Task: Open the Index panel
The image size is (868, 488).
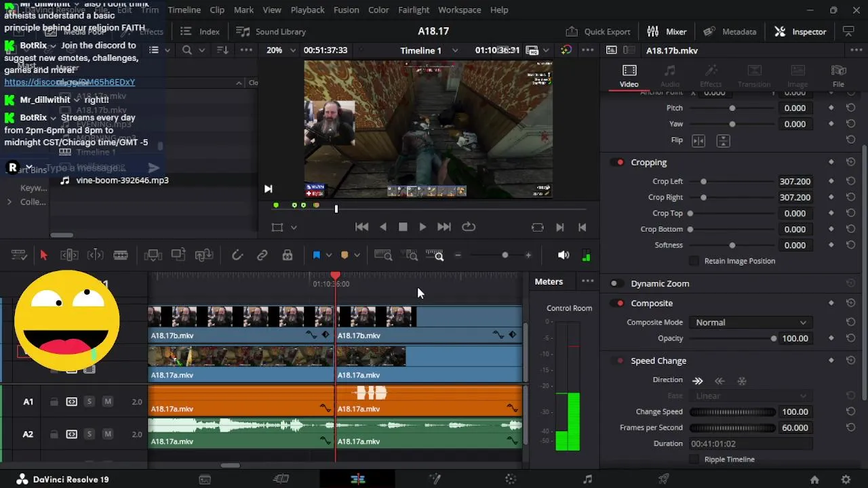Action: [200, 32]
